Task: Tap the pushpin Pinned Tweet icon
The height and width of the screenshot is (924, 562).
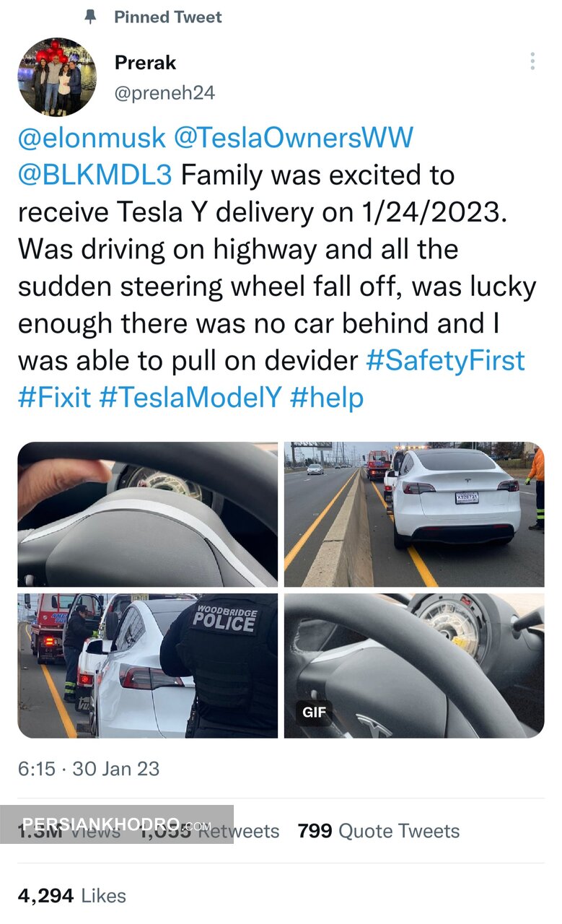Action: point(90,17)
